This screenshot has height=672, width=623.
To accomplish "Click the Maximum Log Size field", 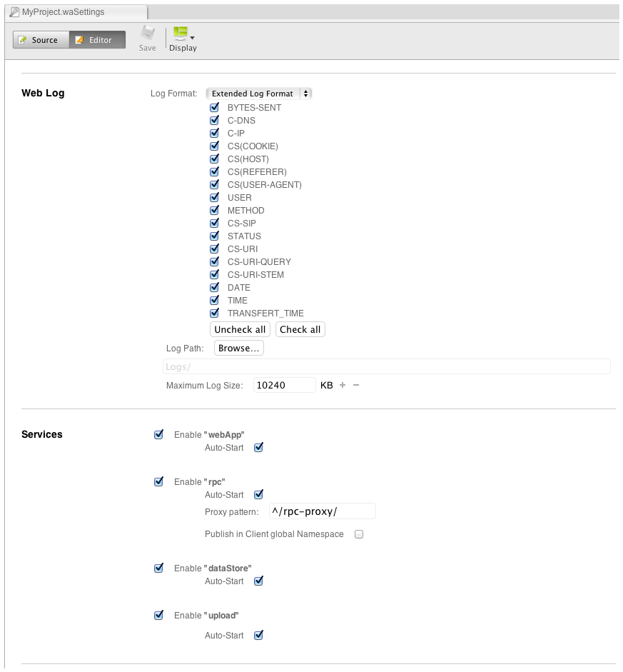I will pos(284,385).
